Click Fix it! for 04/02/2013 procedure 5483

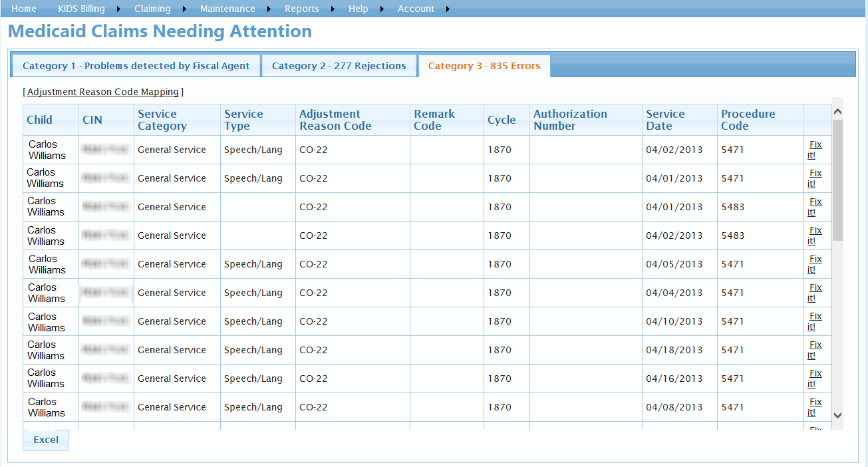coord(815,235)
